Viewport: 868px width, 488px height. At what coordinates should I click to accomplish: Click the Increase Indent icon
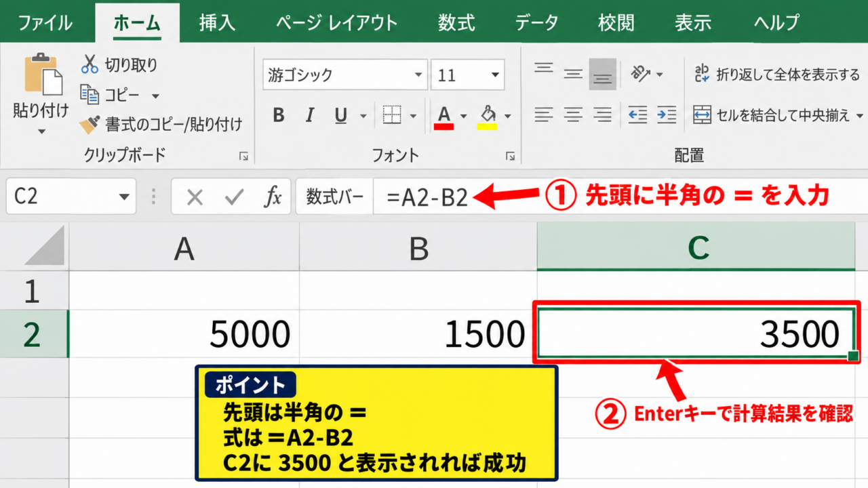coord(667,115)
